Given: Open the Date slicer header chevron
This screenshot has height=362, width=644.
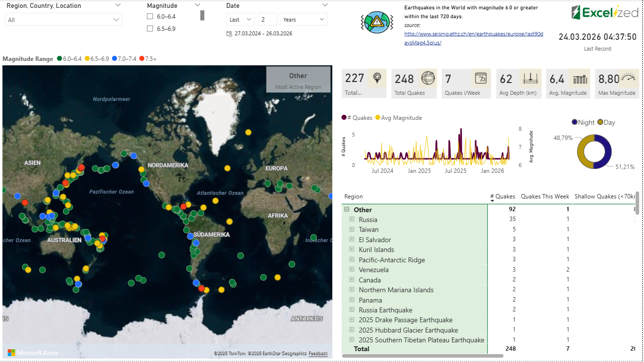Looking at the screenshot, I should coord(325,5).
